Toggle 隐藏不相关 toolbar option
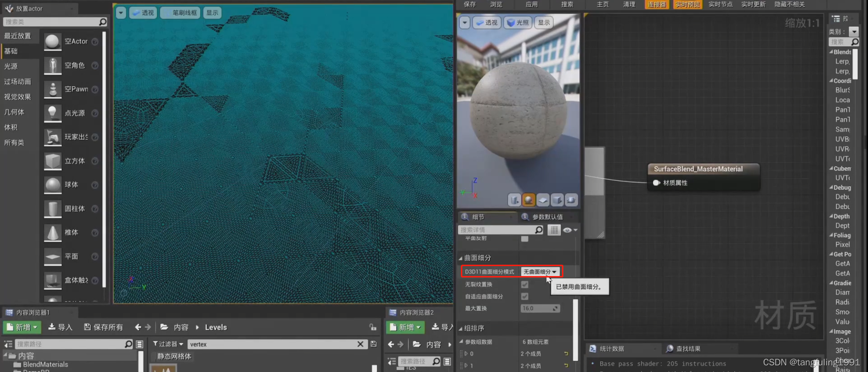The width and height of the screenshot is (868, 372). [789, 4]
